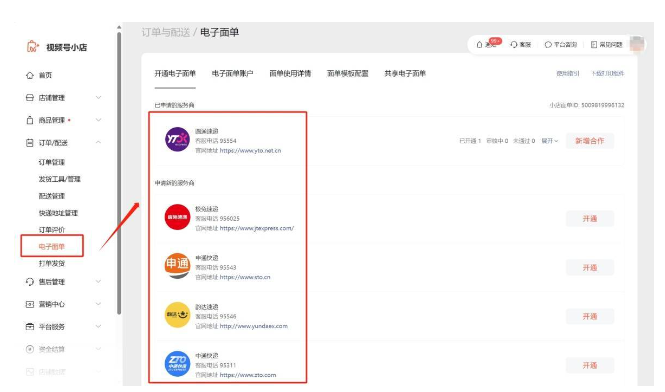Switch to 面单模板配置 tab
665x392 pixels.
pyautogui.click(x=348, y=74)
